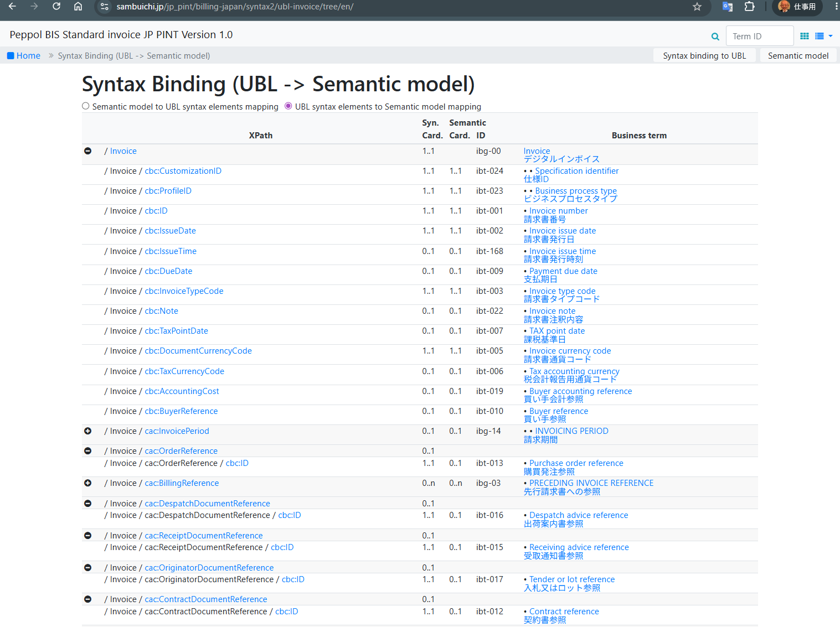The image size is (840, 627).
Task: Open the cac:InvoicePeriod XPath link
Action: coord(177,431)
